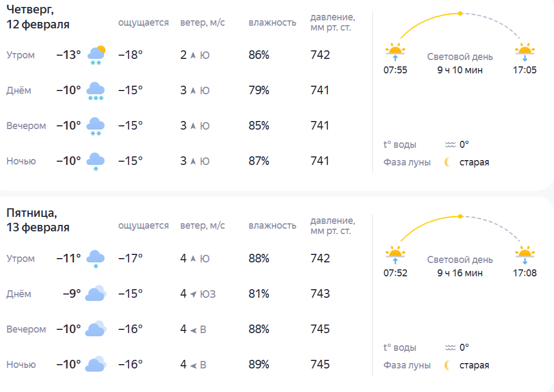The width and height of the screenshot is (554, 392).
Task: Click Thursday's Утром −13° temperature
Action: (x=69, y=55)
